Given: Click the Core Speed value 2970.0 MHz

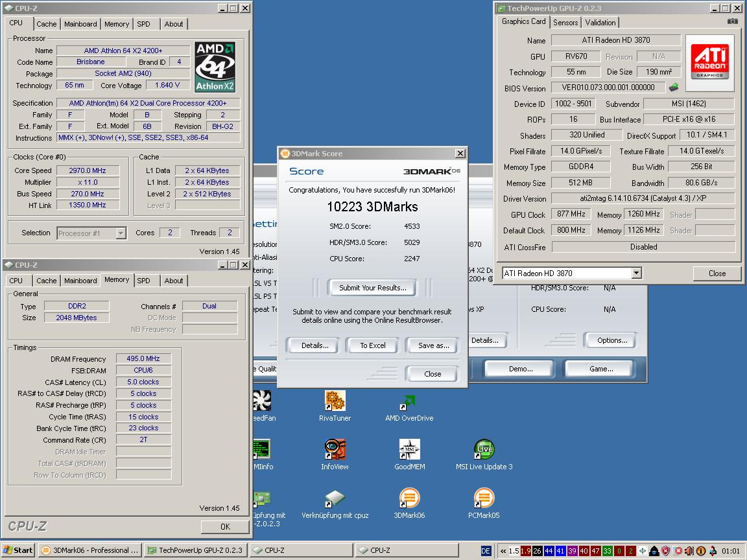Looking at the screenshot, I should (x=88, y=170).
